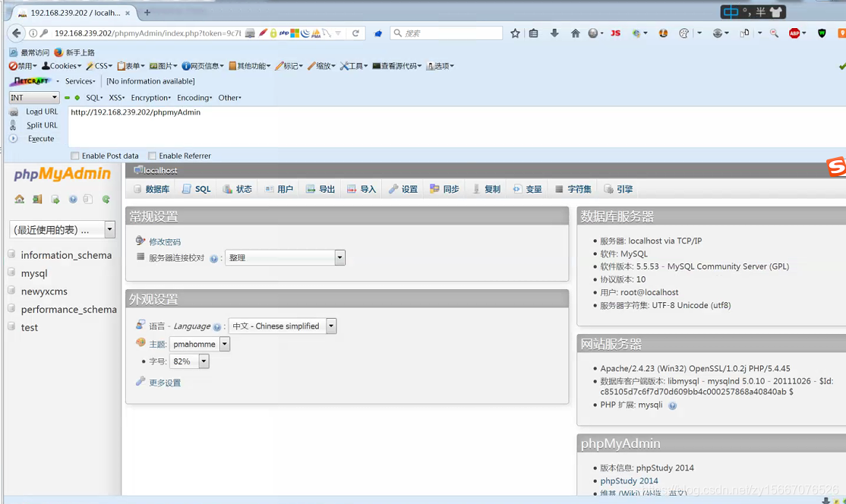Open the HackBar Encryption dropdown menu
Viewport: 846px width, 504px height.
[x=150, y=98]
